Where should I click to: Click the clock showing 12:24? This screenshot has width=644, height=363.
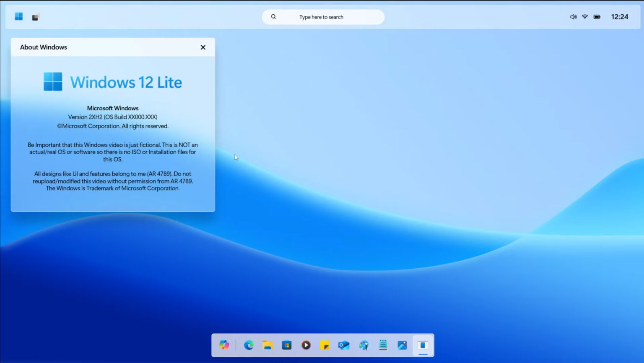tap(620, 17)
